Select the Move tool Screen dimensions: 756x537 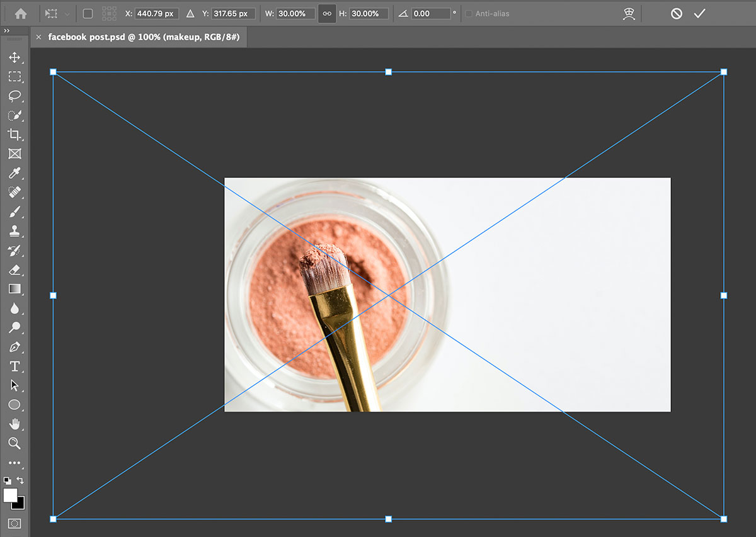point(14,57)
